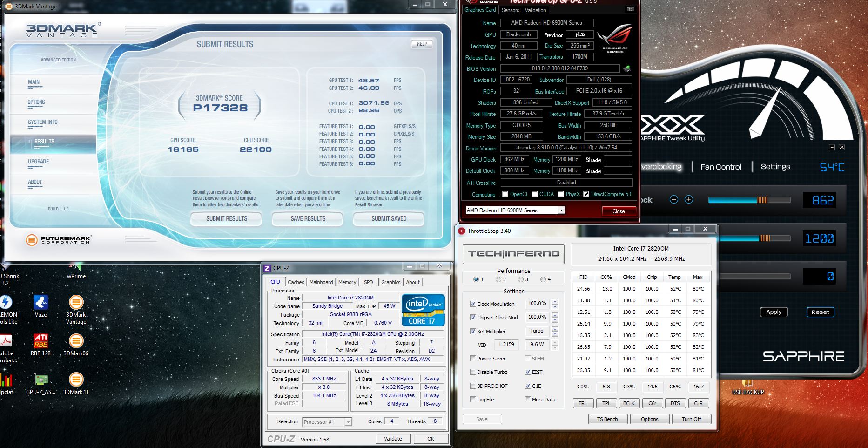Open the 3DMark 11 desktop shortcut

pos(76,383)
